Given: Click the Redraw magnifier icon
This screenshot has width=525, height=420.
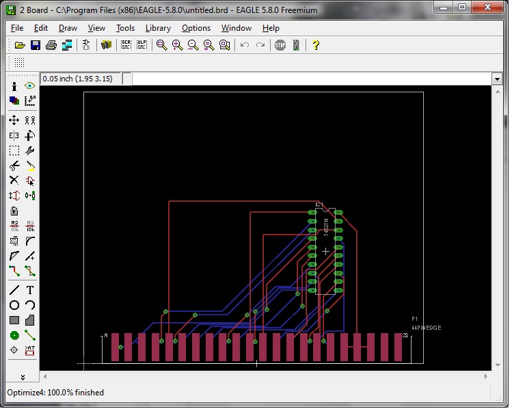Looking at the screenshot, I should pyautogui.click(x=209, y=45).
